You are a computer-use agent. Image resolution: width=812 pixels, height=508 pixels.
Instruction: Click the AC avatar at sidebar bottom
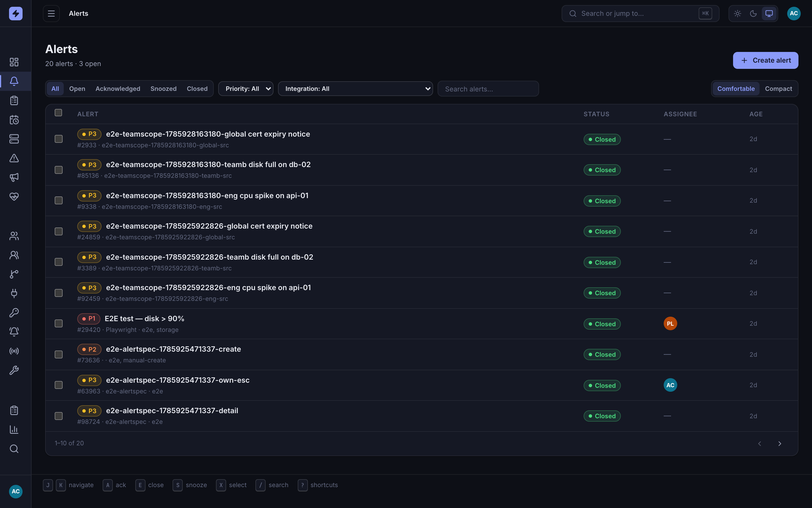pyautogui.click(x=16, y=491)
